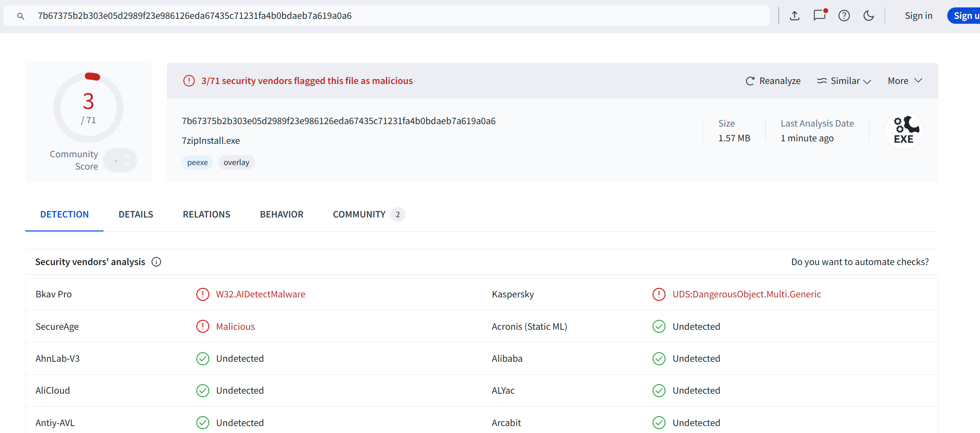Click the upload file icon
Screen dimensions: 980x433
[794, 16]
